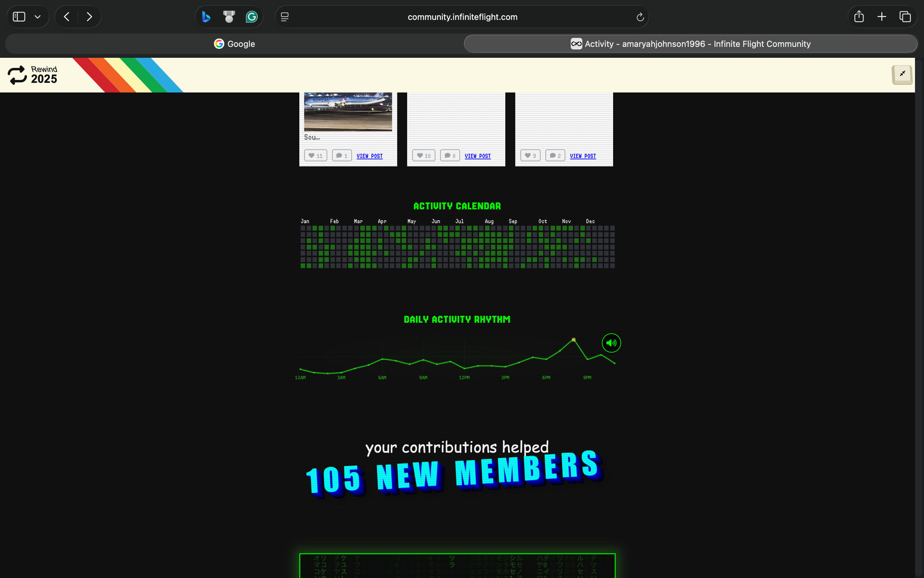Image resolution: width=924 pixels, height=578 pixels.
Task: Show the tab overview
Action: (905, 17)
